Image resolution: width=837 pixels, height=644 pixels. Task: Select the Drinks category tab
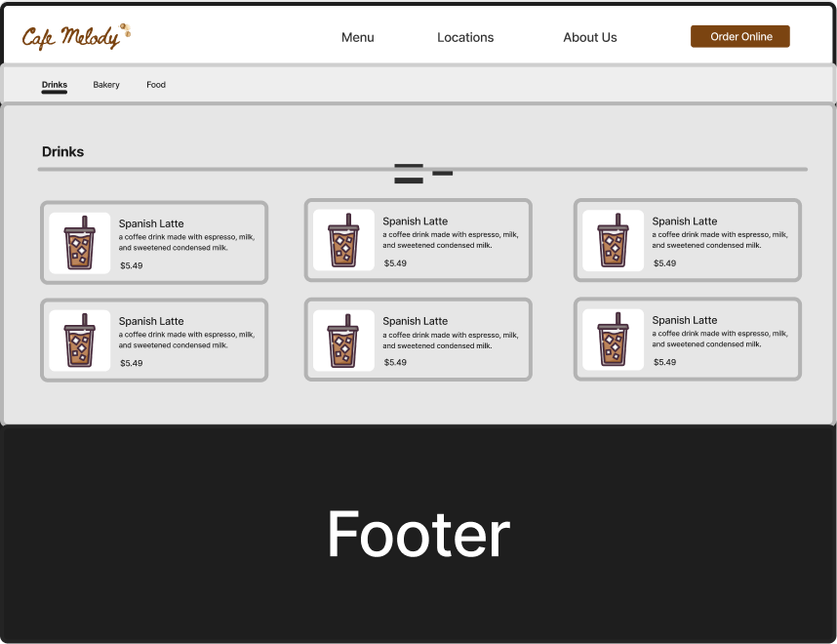pyautogui.click(x=55, y=85)
